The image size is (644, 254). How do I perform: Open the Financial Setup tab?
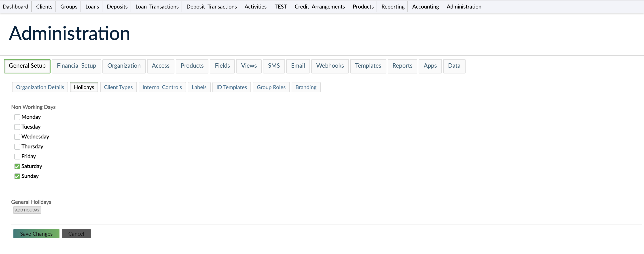76,66
